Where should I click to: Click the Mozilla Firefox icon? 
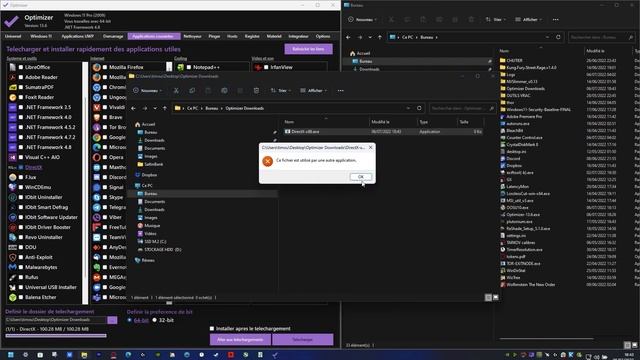click(97, 67)
